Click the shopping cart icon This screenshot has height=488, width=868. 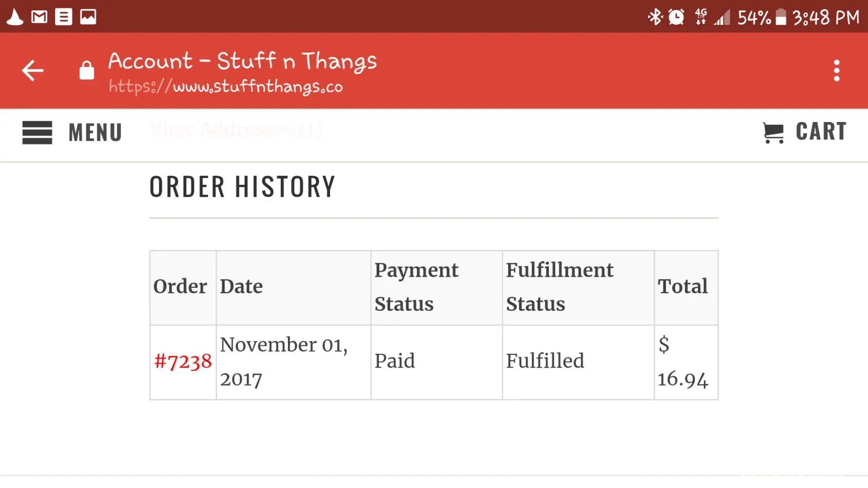(x=773, y=133)
